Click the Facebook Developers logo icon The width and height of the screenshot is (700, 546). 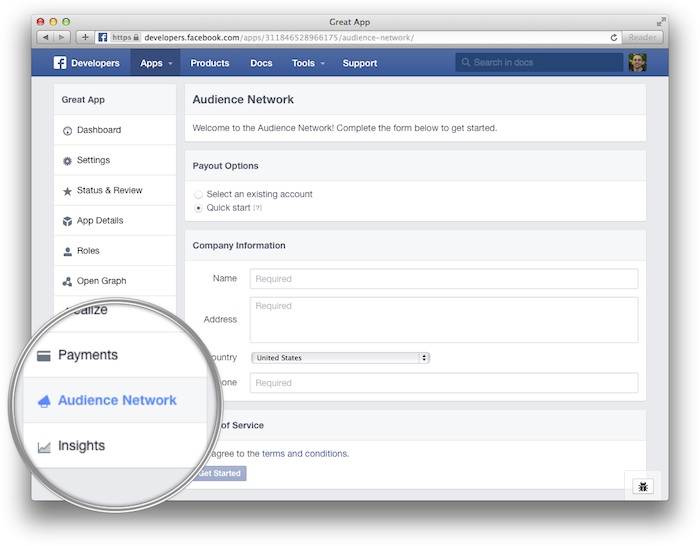(x=60, y=63)
